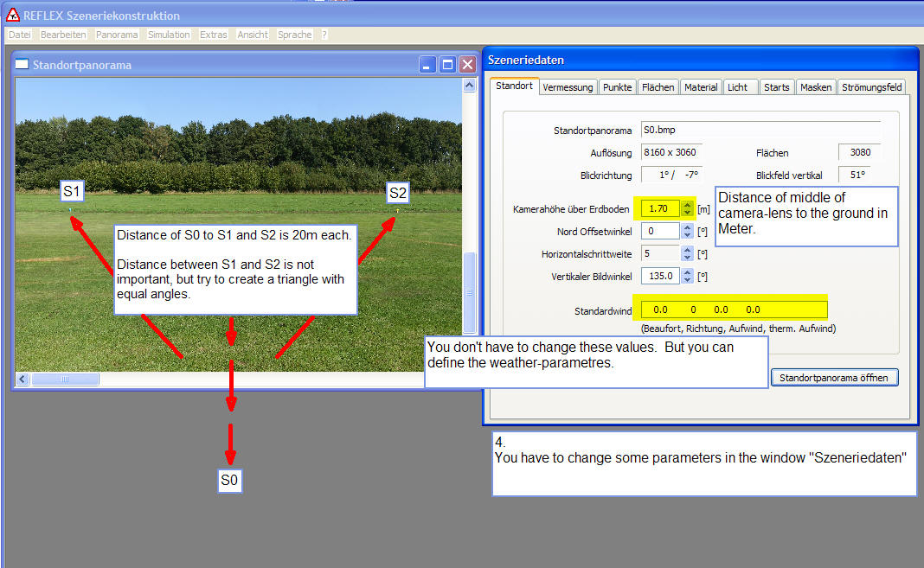
Task: Click the Standortpanorama window icon
Action: 22,64
